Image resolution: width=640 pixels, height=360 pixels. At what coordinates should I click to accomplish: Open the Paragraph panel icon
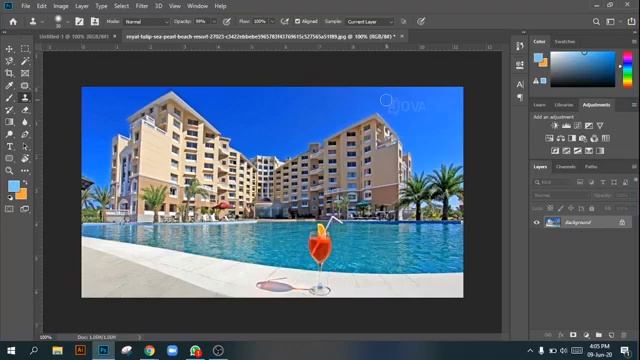tap(520, 97)
